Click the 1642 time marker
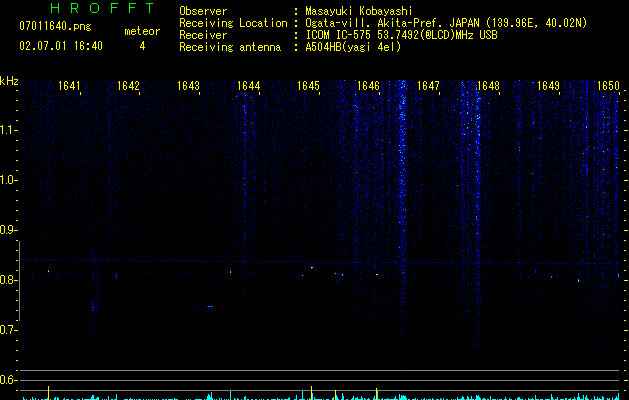629x400 pixels. [x=128, y=86]
